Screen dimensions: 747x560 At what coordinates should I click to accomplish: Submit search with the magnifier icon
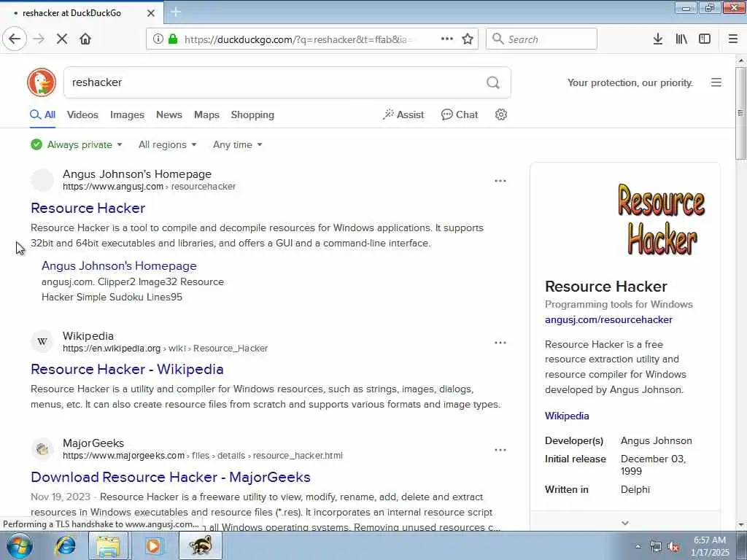point(493,82)
